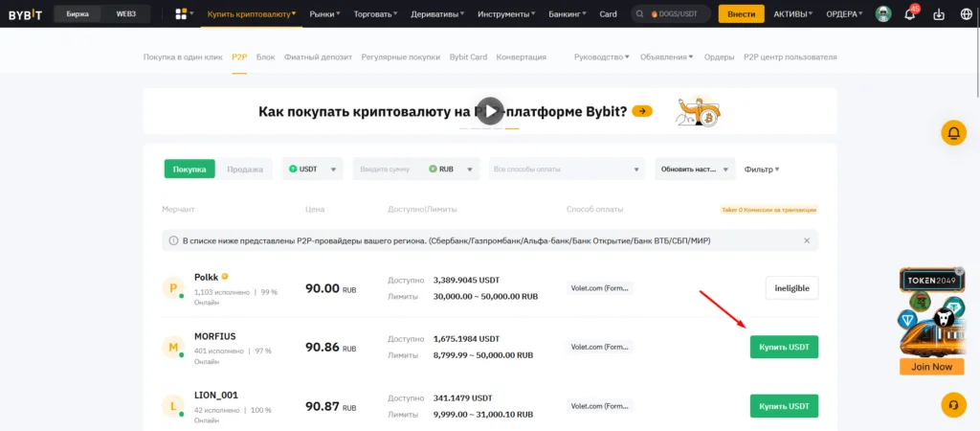Close the TOKEN2049 promo widget
Image resolution: width=980 pixels, height=431 pixels.
click(x=960, y=271)
